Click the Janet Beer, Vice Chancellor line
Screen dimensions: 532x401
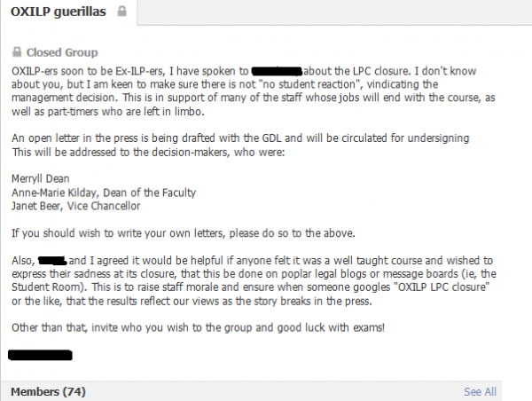click(x=76, y=206)
